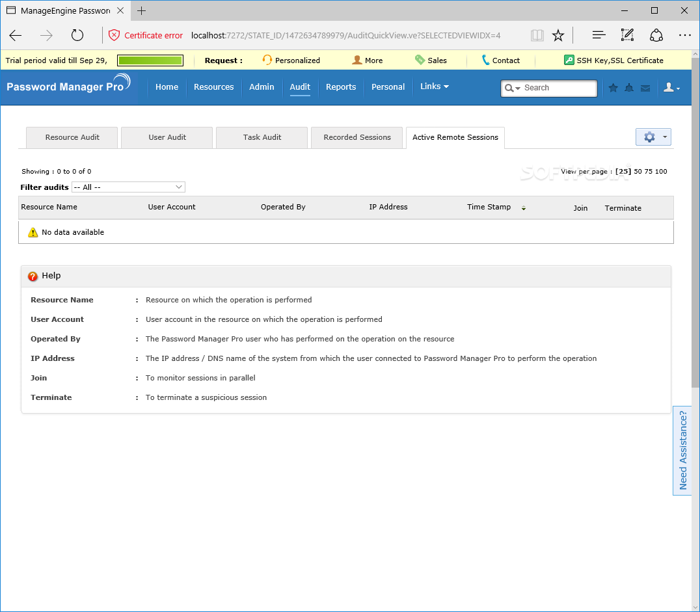Show 75 rows per page

pyautogui.click(x=648, y=172)
